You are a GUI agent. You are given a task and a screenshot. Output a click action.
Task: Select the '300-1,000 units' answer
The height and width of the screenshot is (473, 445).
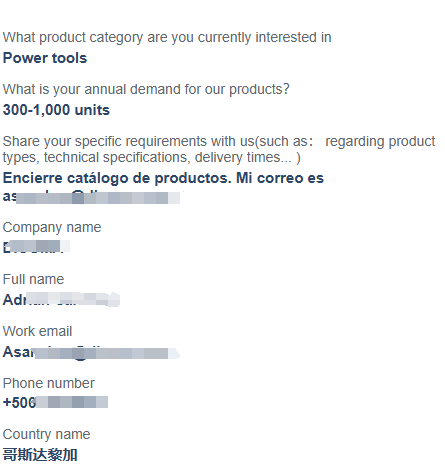coord(56,110)
